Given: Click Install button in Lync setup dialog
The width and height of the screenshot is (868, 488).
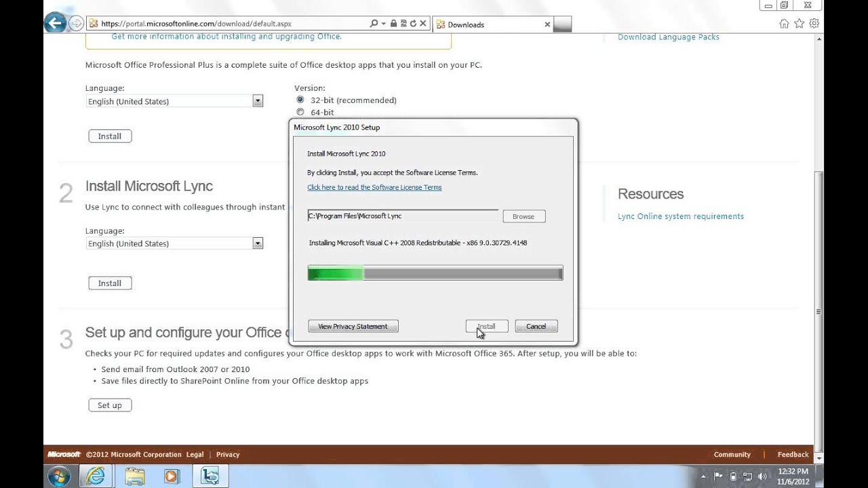Looking at the screenshot, I should pyautogui.click(x=487, y=326).
